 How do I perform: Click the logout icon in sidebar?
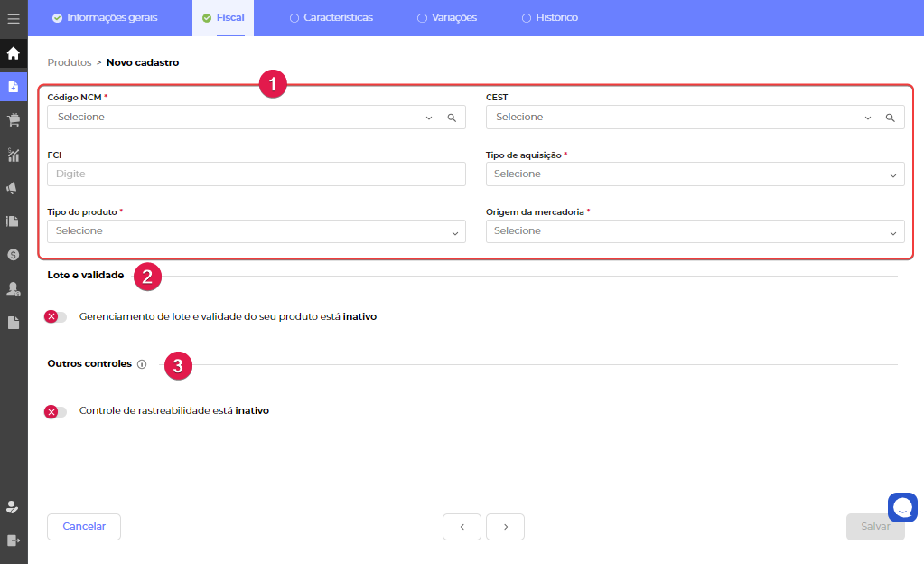click(14, 540)
